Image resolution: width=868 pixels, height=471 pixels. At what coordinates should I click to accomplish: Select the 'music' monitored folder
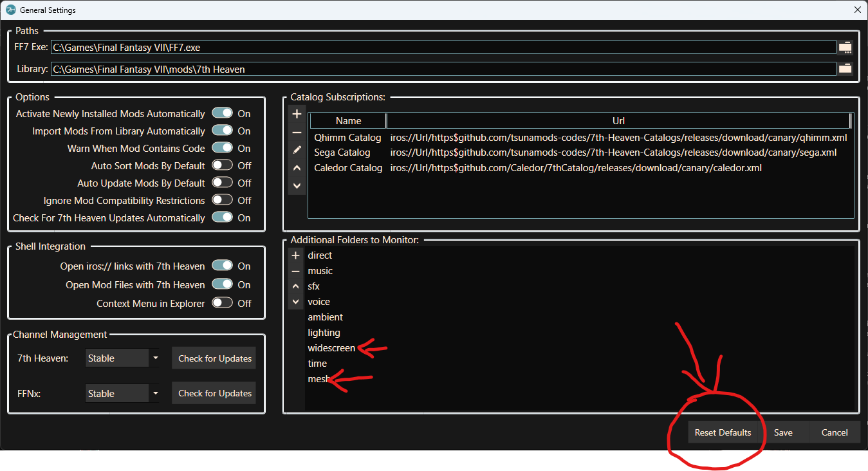pos(320,271)
